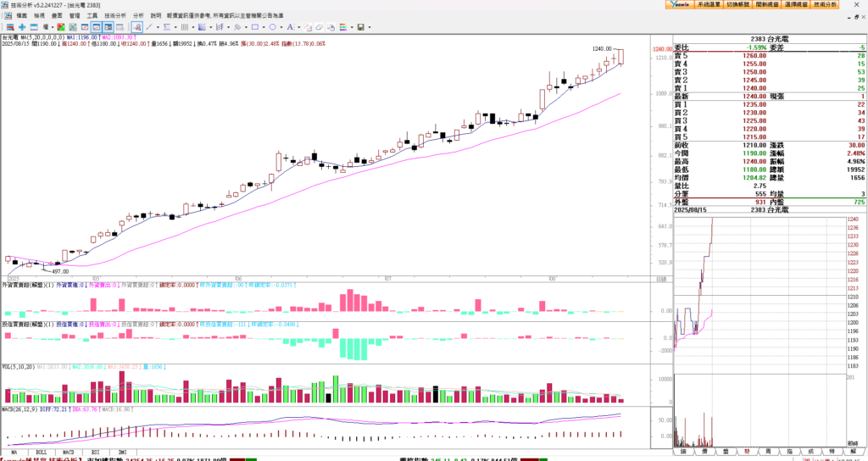Image resolution: width=868 pixels, height=461 pixels.
Task: Expand the save icon dropdown arrow
Action: point(370,26)
